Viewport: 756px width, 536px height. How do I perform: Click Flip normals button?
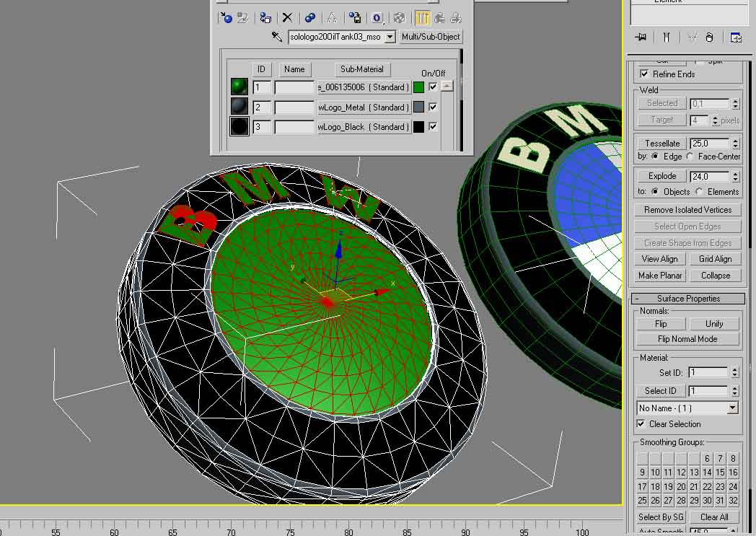(x=661, y=324)
